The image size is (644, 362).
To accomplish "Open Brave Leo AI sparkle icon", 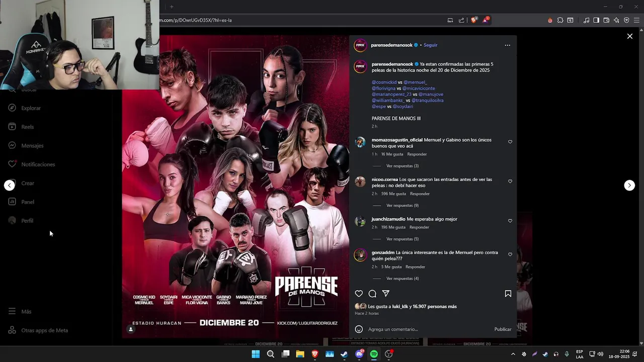I will pos(616,20).
